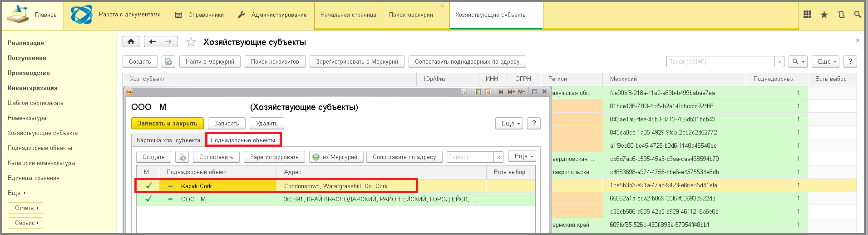Click Сопоставить по адресу in dialog
The image size is (868, 235).
pos(404,157)
